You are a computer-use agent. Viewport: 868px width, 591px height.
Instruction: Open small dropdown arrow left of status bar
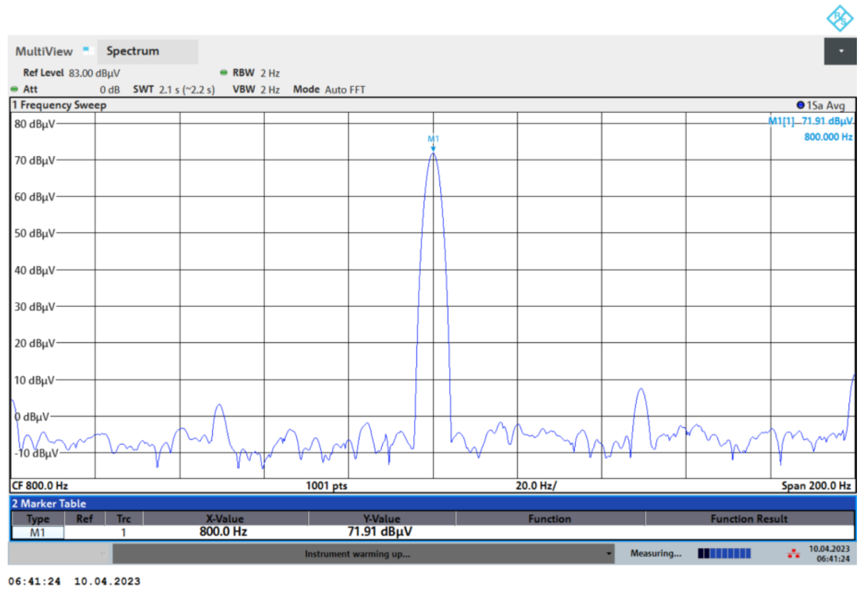coord(103,554)
